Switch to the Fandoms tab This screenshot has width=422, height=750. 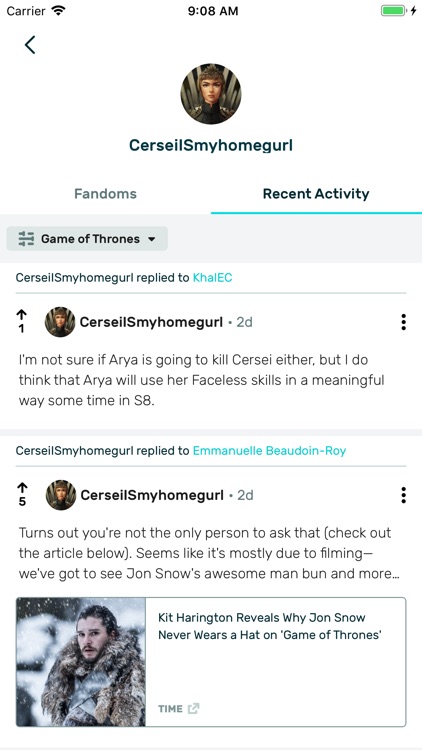[105, 194]
